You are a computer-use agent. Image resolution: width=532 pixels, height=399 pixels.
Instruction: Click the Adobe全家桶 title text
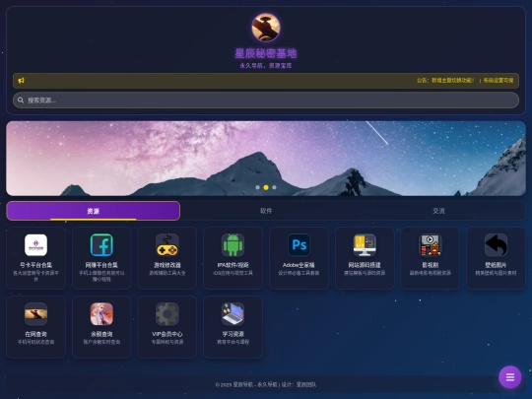click(x=299, y=265)
